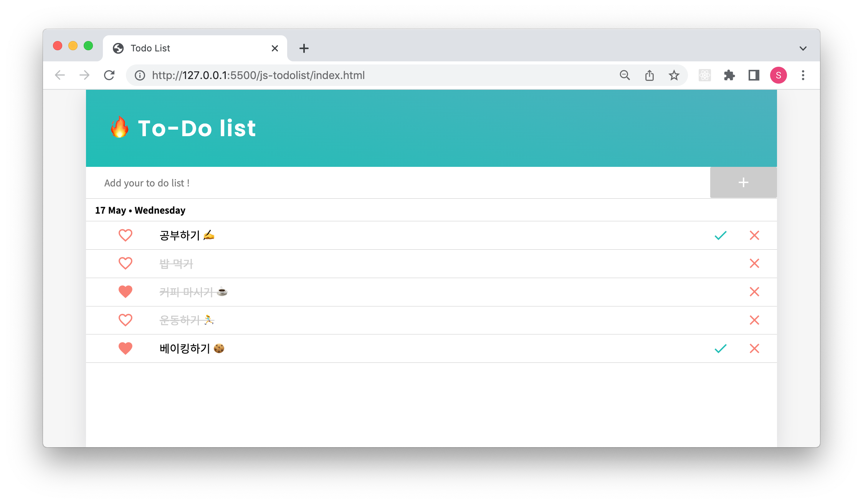
Task: Remove 커피 마시기 using the red X
Action: pyautogui.click(x=754, y=292)
